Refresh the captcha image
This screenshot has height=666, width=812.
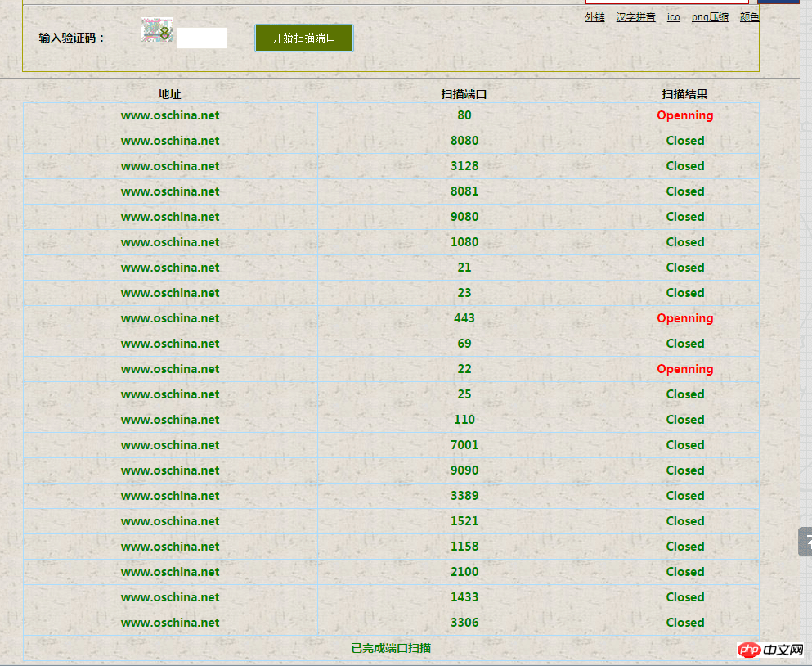(x=157, y=30)
